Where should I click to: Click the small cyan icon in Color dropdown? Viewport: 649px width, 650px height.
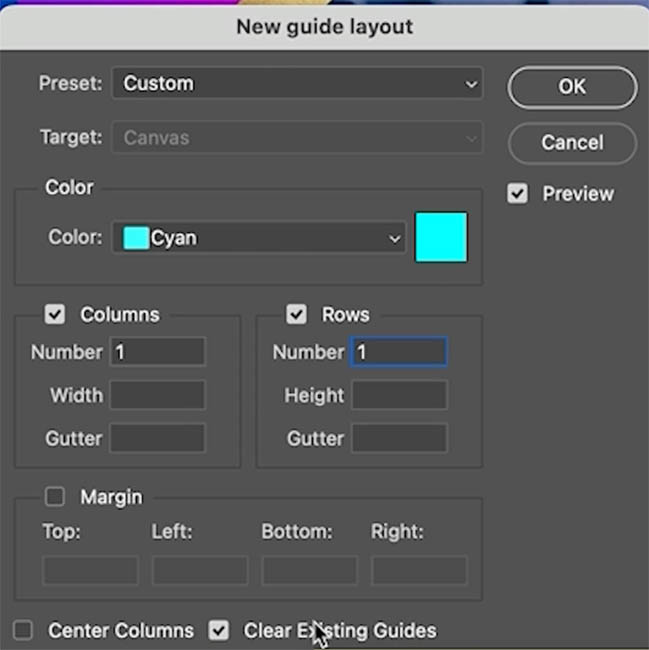pos(136,238)
